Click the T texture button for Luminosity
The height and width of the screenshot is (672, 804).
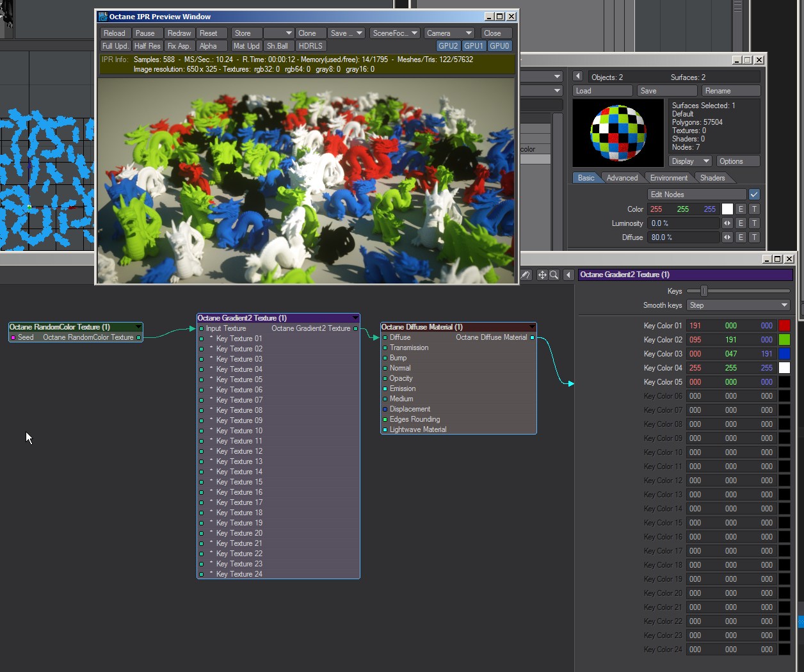(755, 223)
